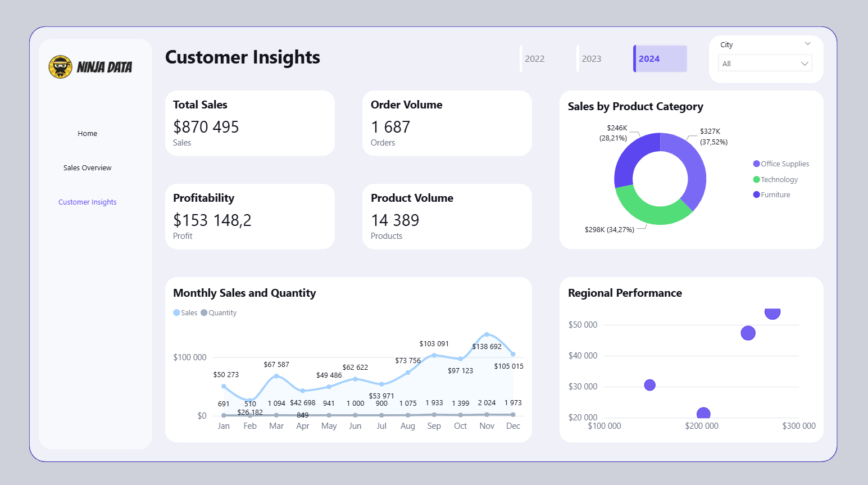Collapse the City slicer header chevron
Screen dimensions: 868x485
(x=807, y=44)
